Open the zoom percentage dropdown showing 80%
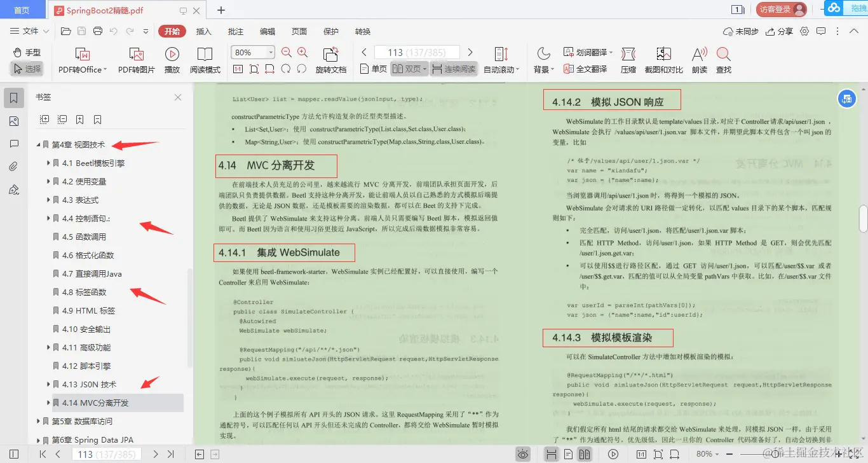This screenshot has height=463, width=868. click(x=252, y=52)
